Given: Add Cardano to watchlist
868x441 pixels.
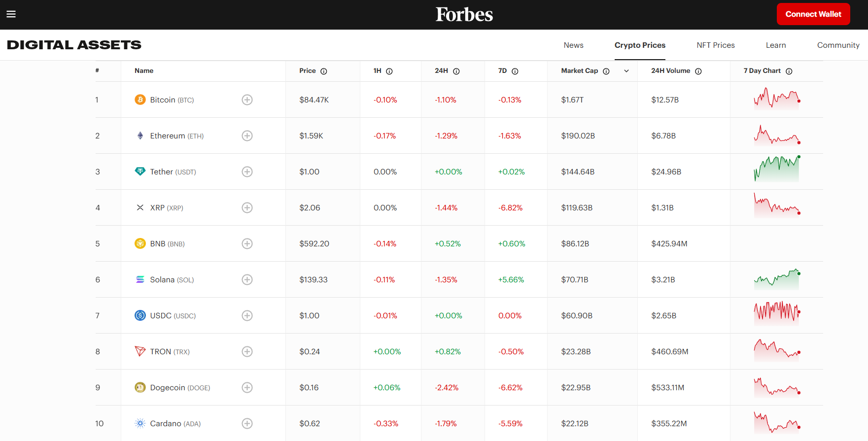Looking at the screenshot, I should (247, 423).
